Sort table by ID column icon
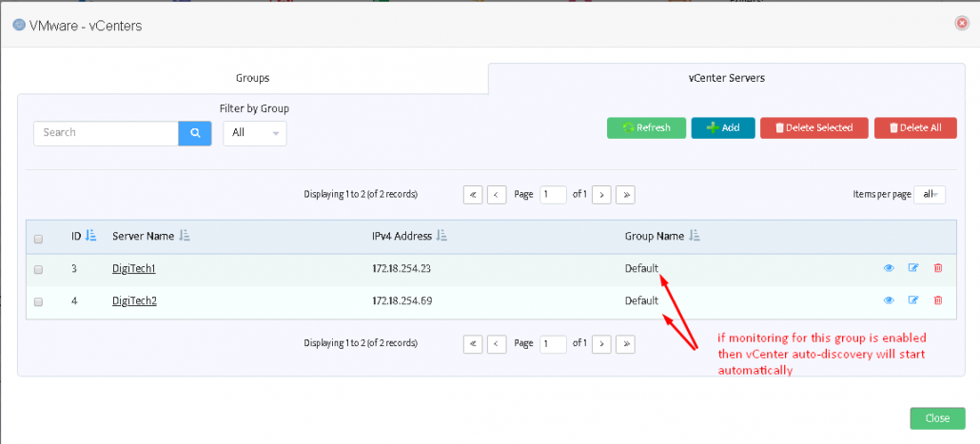 tap(91, 236)
